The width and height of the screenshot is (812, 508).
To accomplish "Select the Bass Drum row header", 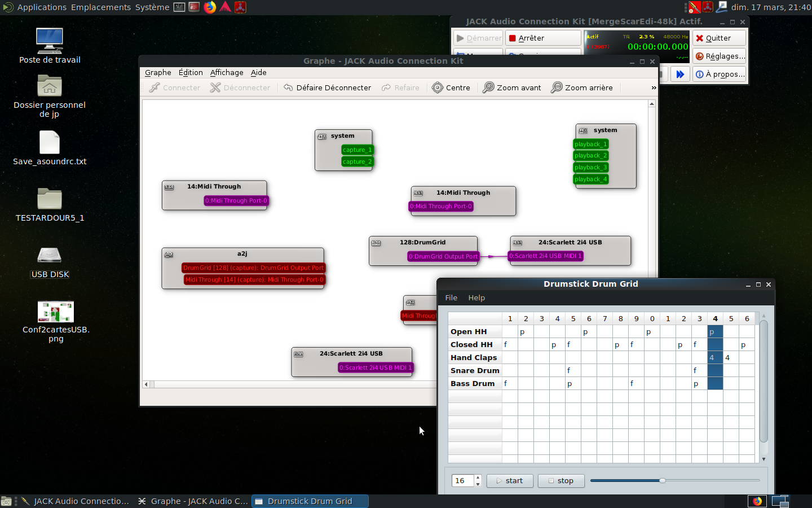I will 475,383.
